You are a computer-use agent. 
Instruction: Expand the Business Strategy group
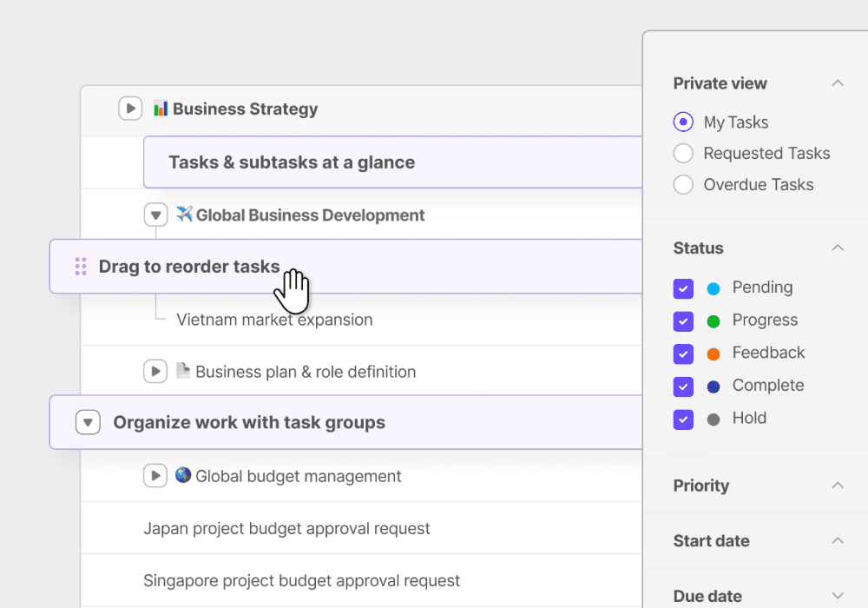pyautogui.click(x=131, y=109)
